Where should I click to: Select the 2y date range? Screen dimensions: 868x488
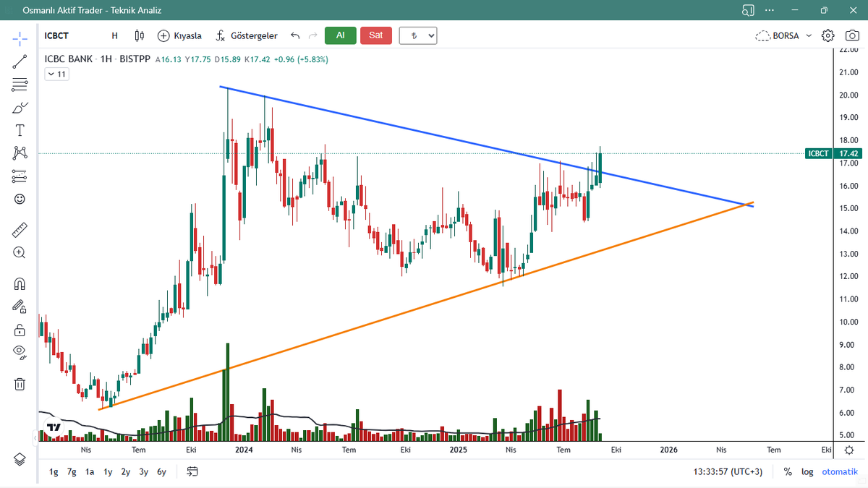click(x=126, y=471)
